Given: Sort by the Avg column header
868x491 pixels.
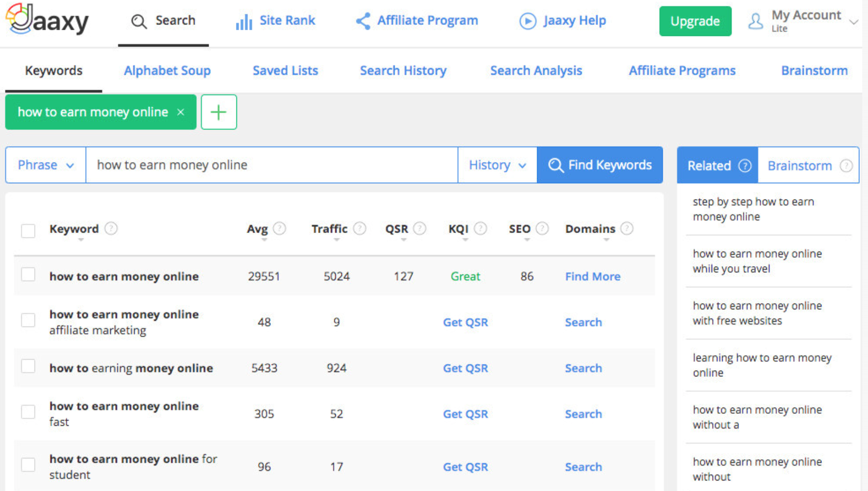Looking at the screenshot, I should pos(257,229).
